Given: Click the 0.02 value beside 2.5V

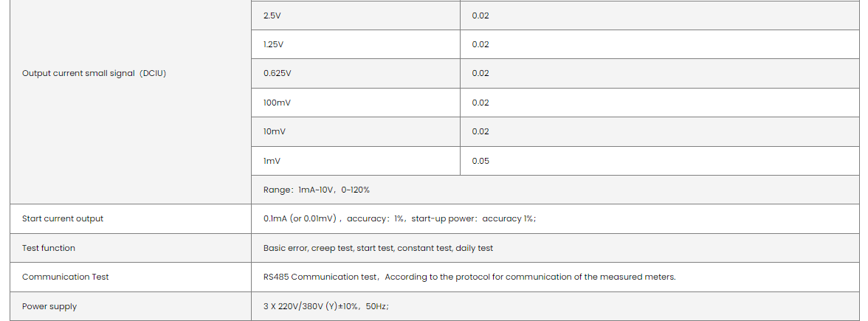Looking at the screenshot, I should point(480,15).
